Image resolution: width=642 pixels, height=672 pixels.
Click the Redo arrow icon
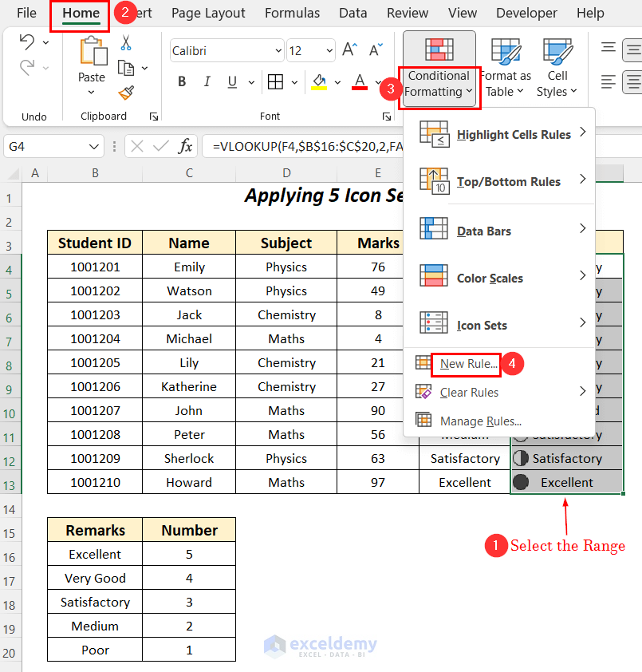click(27, 68)
